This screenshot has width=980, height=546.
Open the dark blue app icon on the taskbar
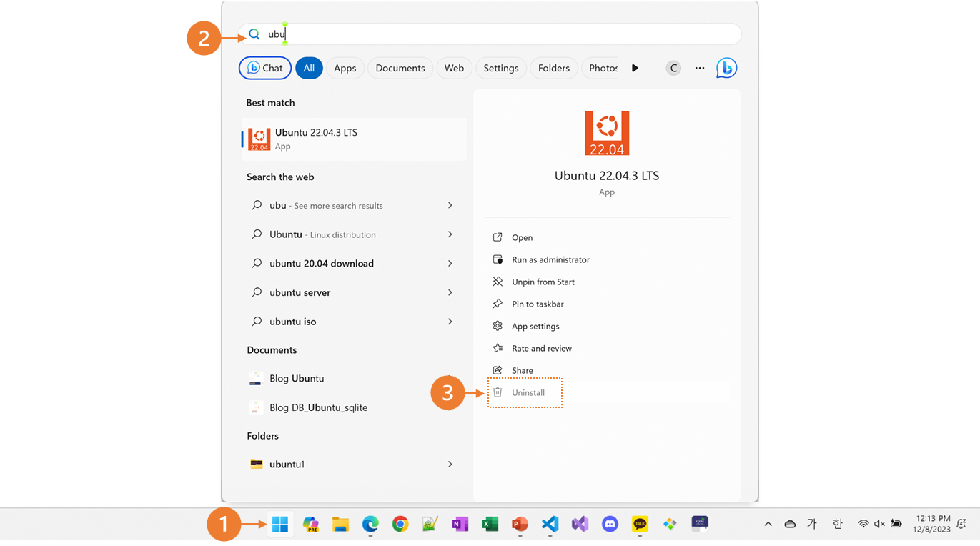click(x=700, y=524)
